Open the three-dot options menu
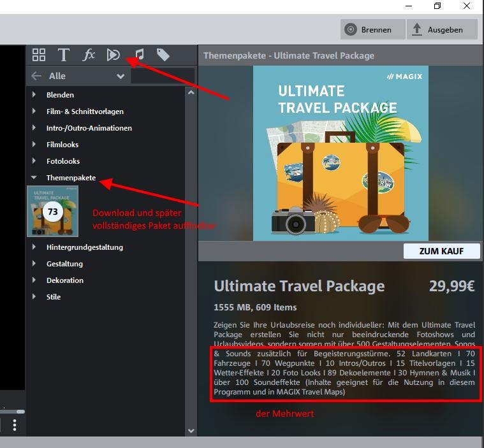484x448 pixels. [15, 425]
